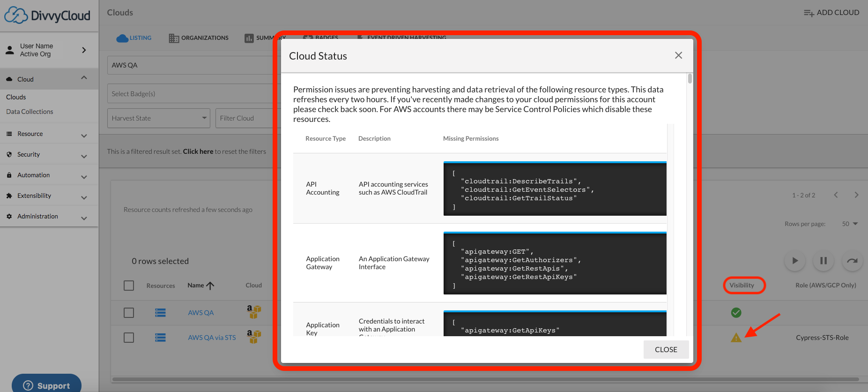This screenshot has height=392, width=868.
Task: Click the Administration gear icon in sidebar
Action: pyautogui.click(x=9, y=216)
